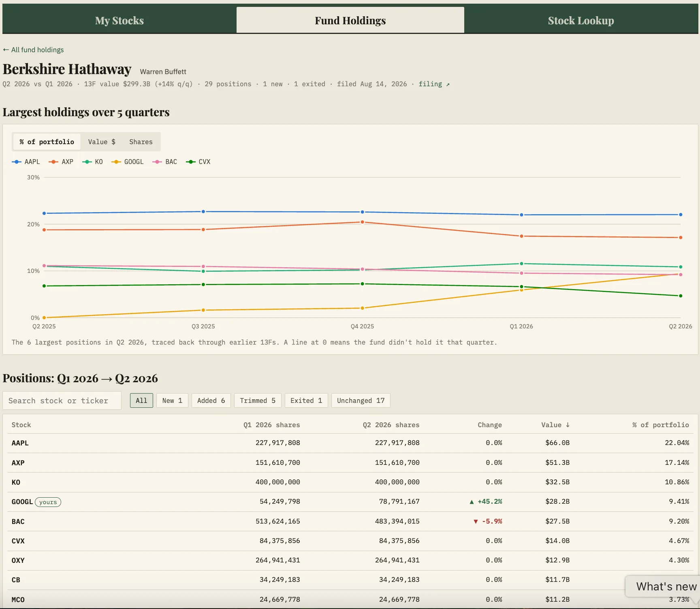Screen dimensions: 700x609
Task: Switch the chart to Value $ mode
Action: [x=102, y=142]
